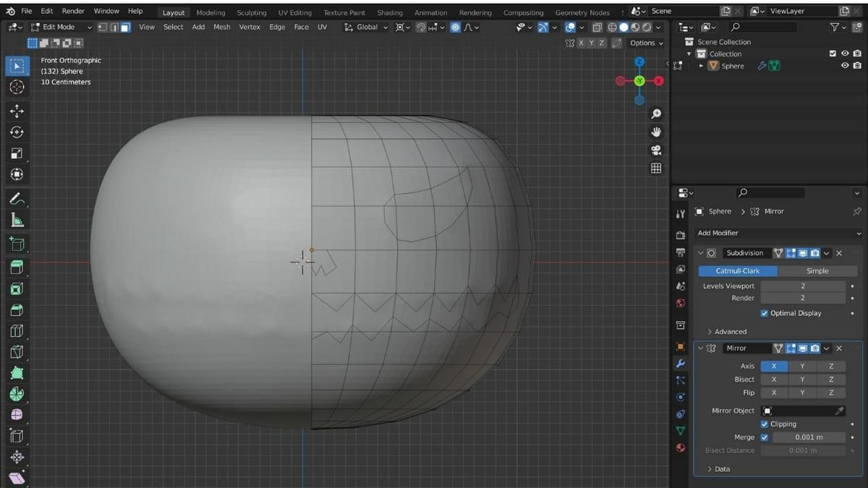This screenshot has height=488, width=868.
Task: Toggle camera view icon in viewport
Action: pyautogui.click(x=656, y=150)
